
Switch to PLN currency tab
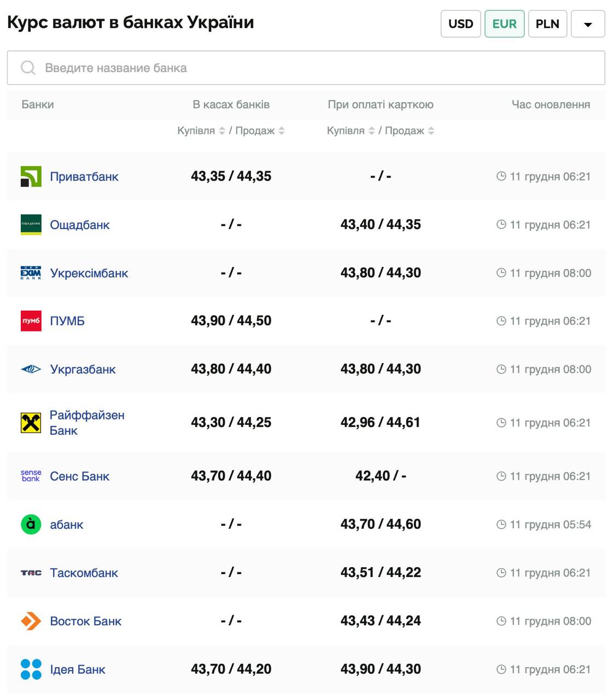click(x=547, y=24)
